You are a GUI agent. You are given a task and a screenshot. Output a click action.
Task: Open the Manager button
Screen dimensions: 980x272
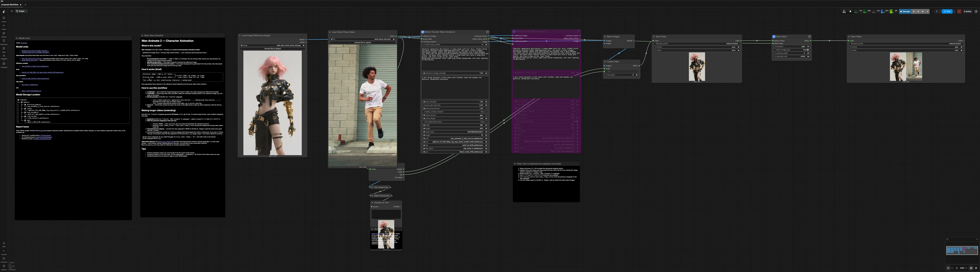coord(905,11)
